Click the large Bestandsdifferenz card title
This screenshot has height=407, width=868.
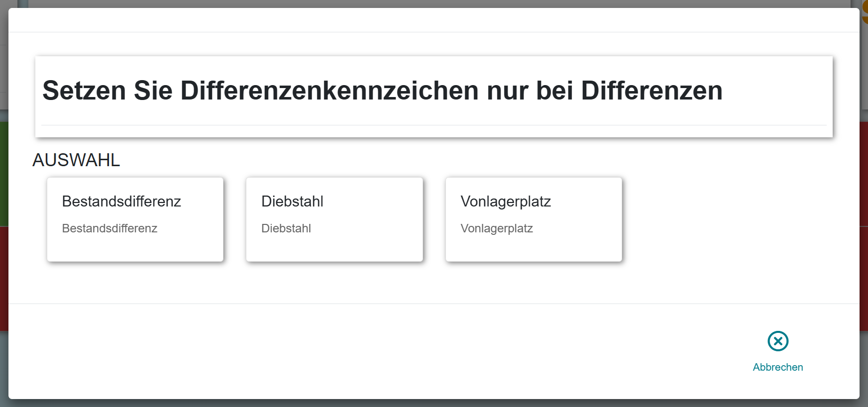pos(121,202)
